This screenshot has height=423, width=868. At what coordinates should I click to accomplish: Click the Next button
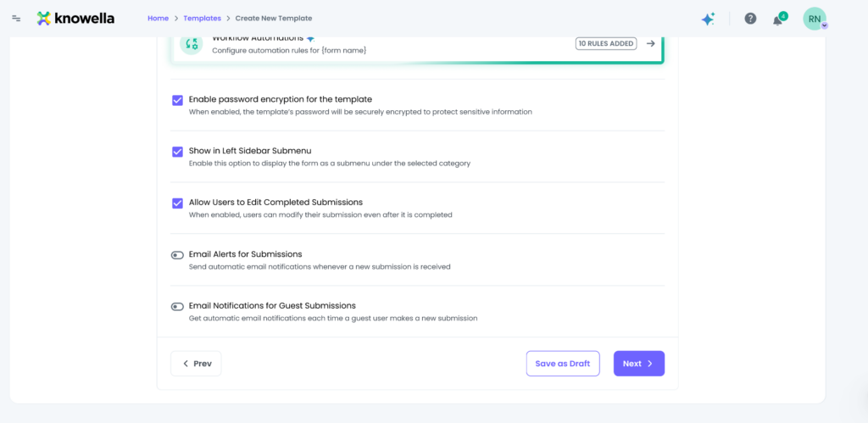638,364
